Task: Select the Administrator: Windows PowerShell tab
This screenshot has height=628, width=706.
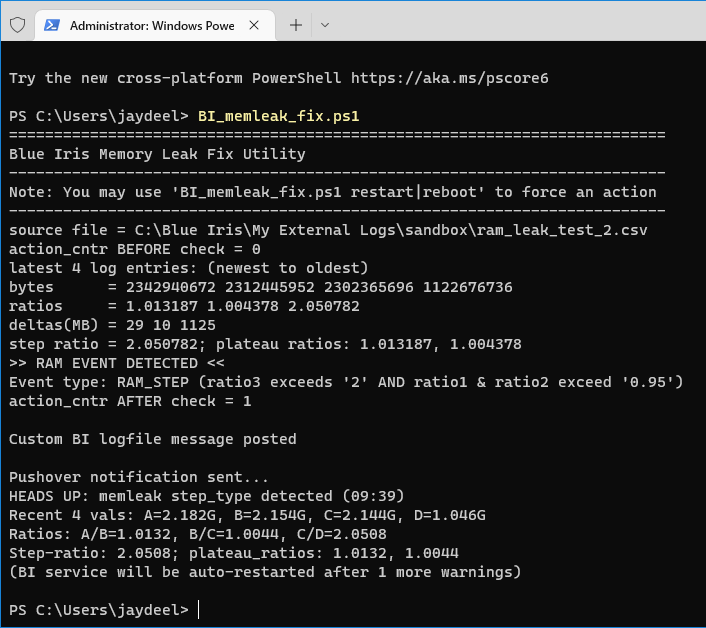Action: point(154,26)
